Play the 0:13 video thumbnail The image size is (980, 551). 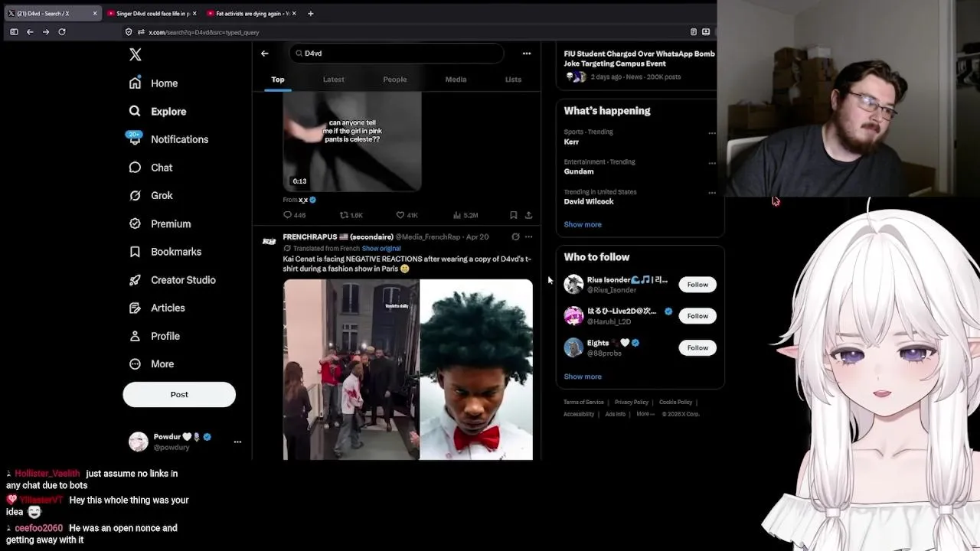(352, 142)
